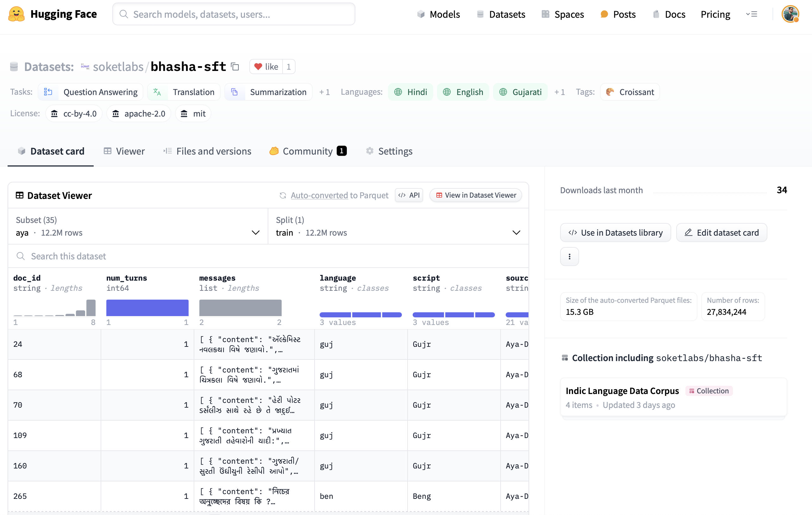Click the Auto-converted refresh icon
This screenshot has width=812, height=515.
(283, 195)
